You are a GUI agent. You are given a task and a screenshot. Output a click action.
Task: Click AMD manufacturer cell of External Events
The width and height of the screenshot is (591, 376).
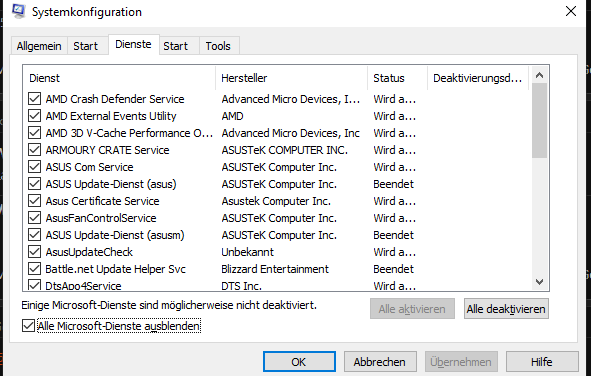[232, 116]
